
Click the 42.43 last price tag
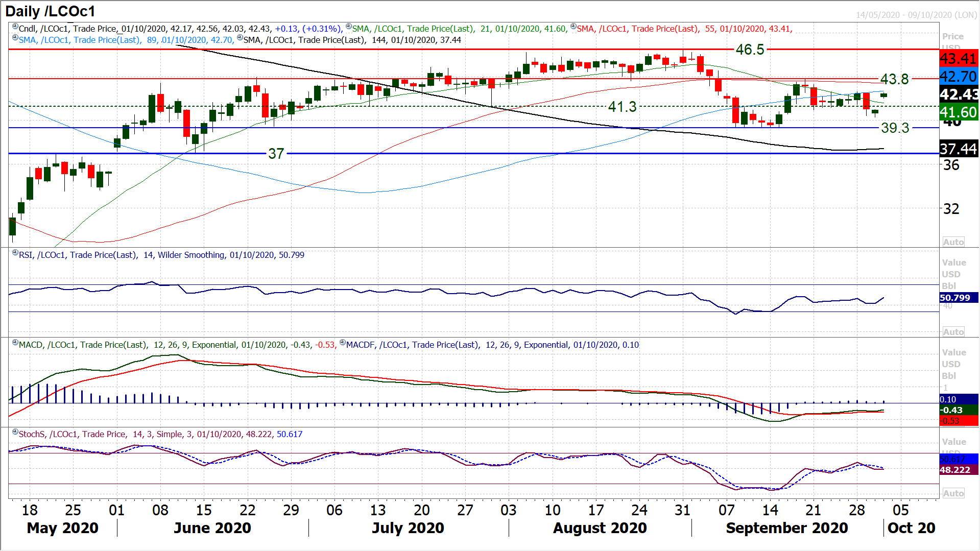[959, 94]
